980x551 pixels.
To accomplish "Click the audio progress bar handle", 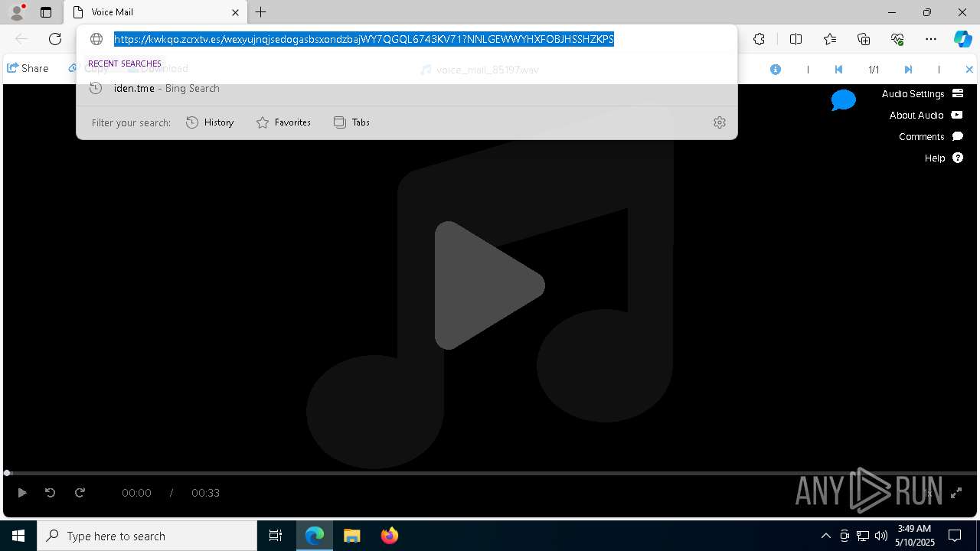I will (7, 473).
